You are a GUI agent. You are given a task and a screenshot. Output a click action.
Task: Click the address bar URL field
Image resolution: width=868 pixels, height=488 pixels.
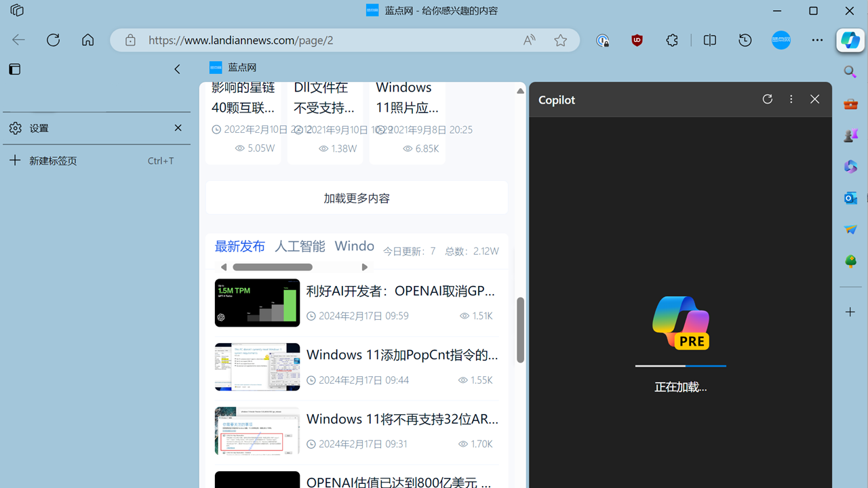325,40
